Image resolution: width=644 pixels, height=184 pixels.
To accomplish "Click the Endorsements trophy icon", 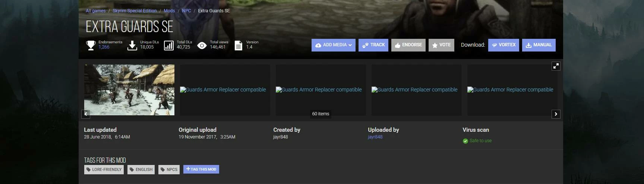I will click(91, 45).
